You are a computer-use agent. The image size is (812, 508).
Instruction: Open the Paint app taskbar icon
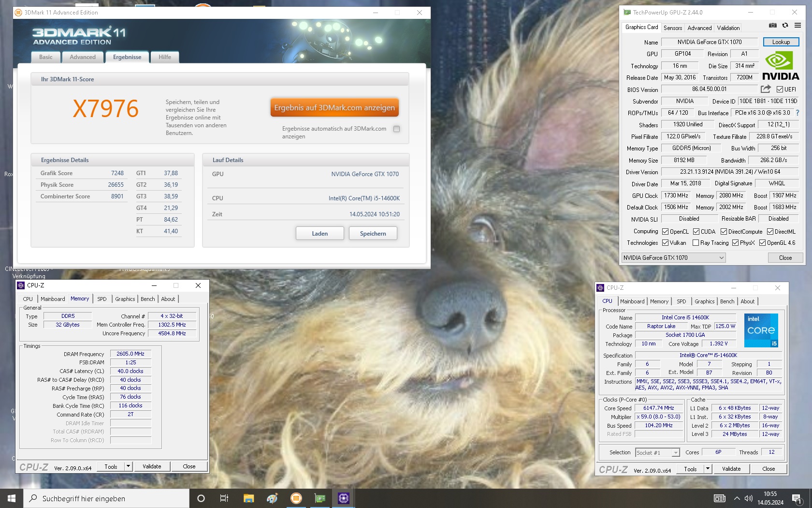click(x=272, y=498)
